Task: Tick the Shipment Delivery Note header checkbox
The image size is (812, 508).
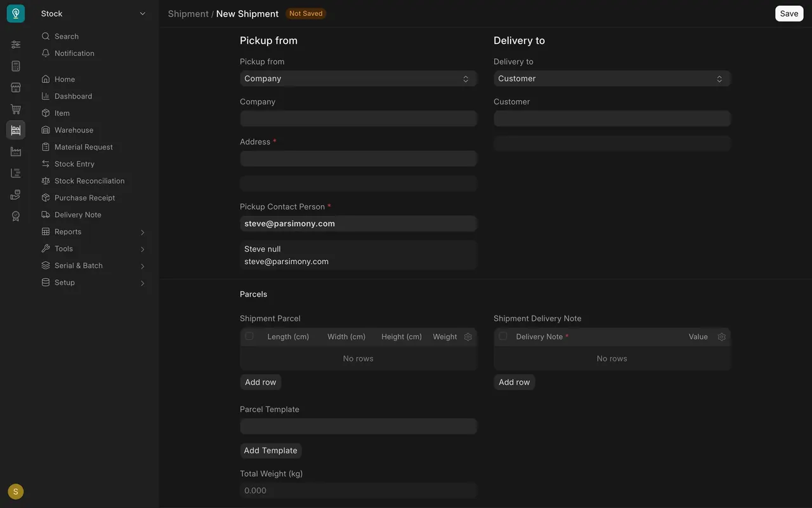Action: 503,336
